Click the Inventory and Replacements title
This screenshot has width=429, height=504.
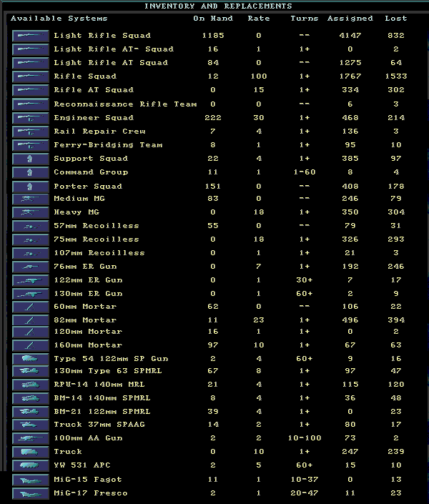point(218,6)
